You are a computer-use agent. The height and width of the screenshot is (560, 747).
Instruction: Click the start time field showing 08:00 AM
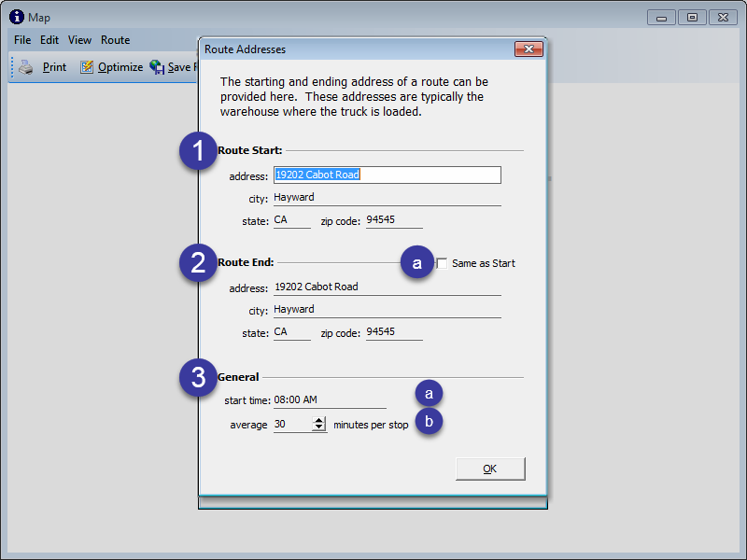[x=330, y=400]
